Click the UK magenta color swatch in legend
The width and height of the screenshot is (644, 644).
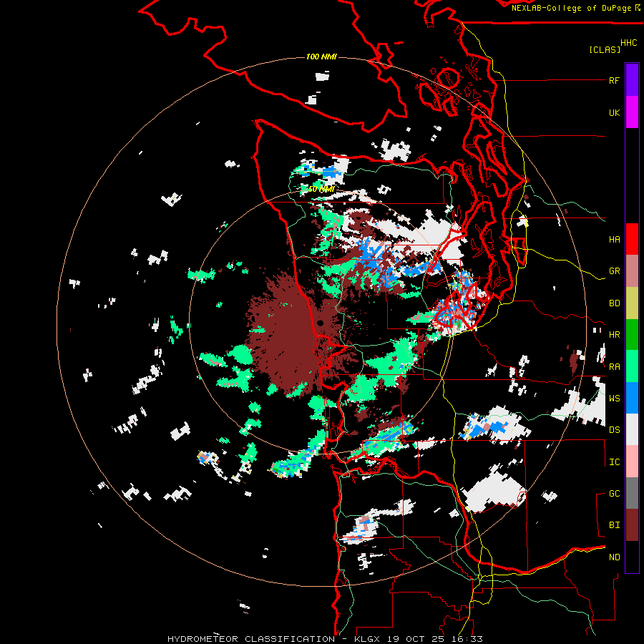[x=632, y=112]
